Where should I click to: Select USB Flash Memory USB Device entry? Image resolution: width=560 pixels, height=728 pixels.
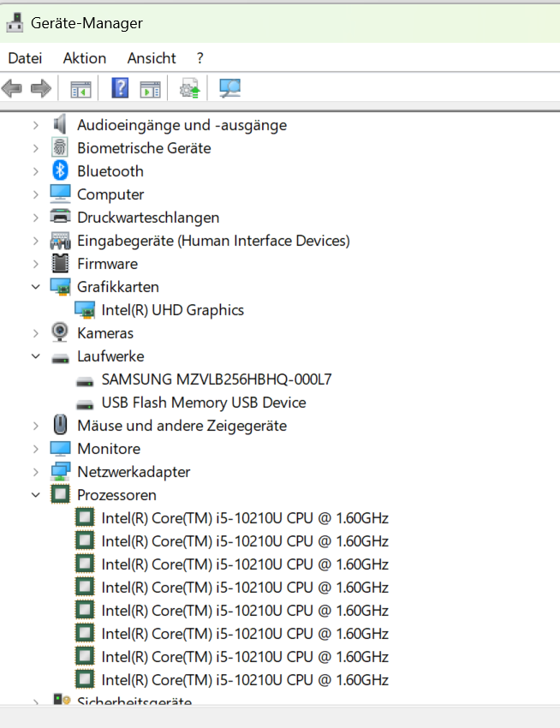204,403
